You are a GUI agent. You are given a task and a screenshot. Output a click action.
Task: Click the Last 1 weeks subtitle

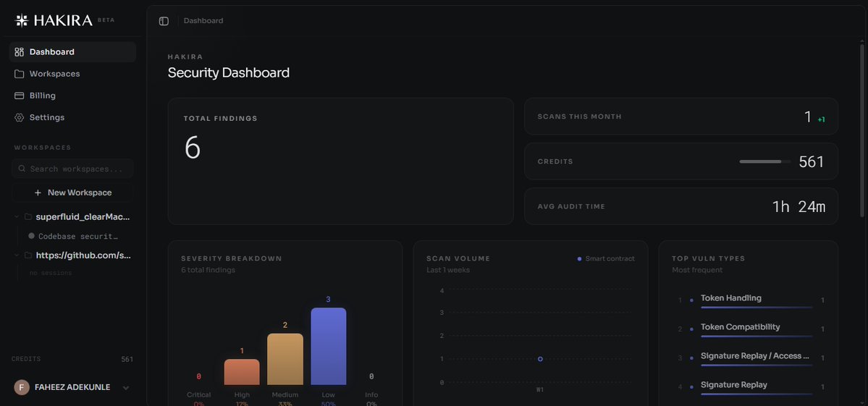(448, 270)
